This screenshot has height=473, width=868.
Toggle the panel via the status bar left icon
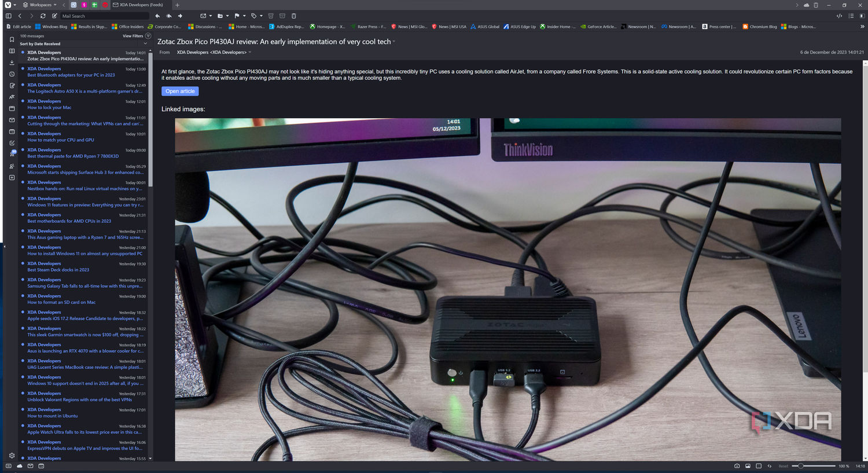coord(8,466)
